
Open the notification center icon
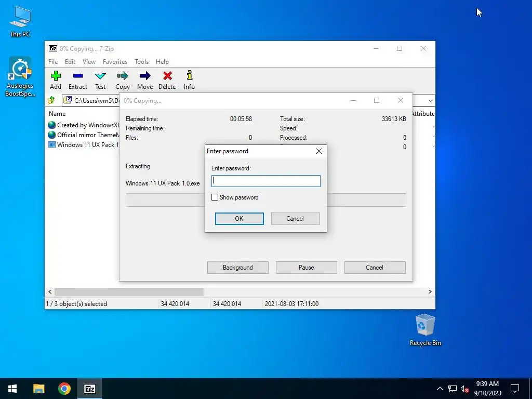515,389
